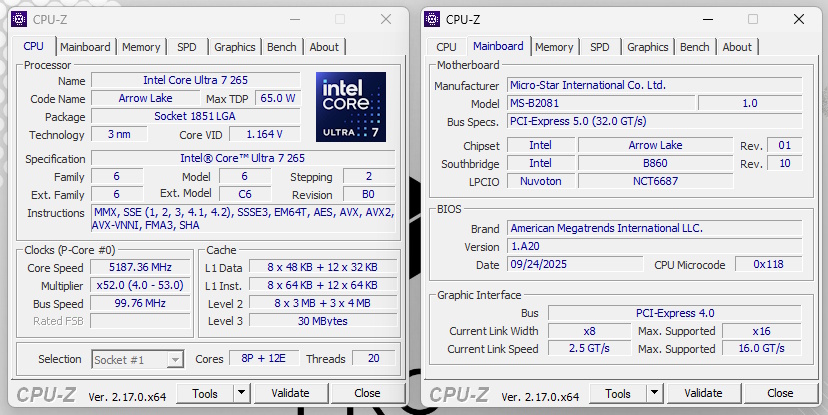Click Southbridge model value B860
The width and height of the screenshot is (828, 415).
655,163
